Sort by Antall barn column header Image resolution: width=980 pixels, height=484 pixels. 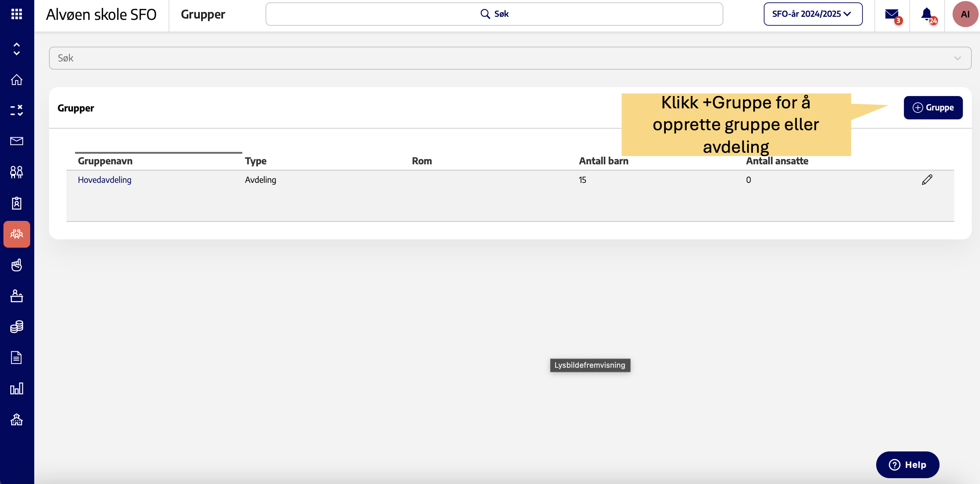tap(603, 161)
